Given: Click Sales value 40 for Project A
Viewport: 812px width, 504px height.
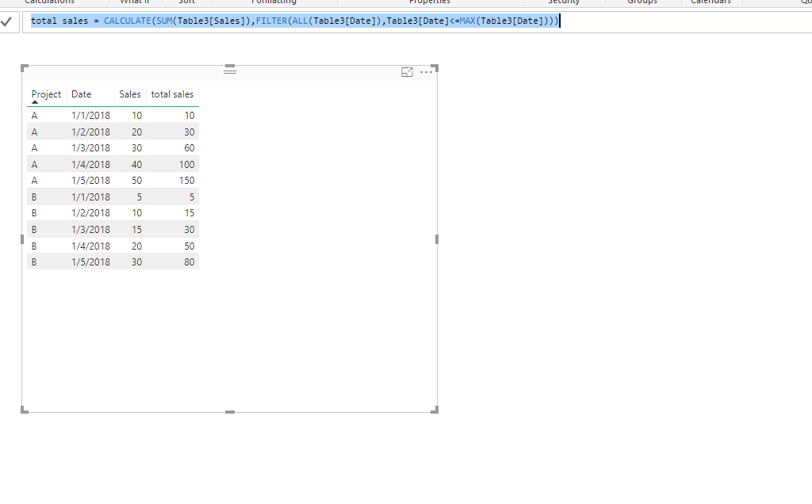Looking at the screenshot, I should [x=136, y=165].
